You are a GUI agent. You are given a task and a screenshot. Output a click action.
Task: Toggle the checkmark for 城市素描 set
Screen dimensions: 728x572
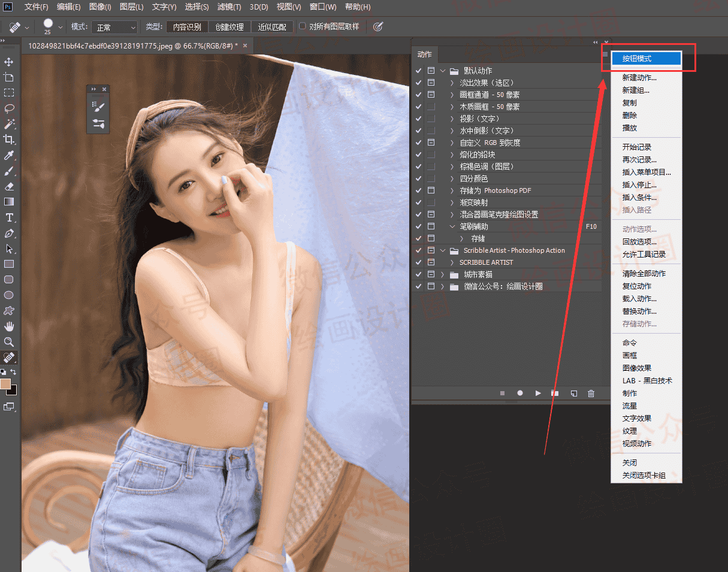[x=419, y=274]
